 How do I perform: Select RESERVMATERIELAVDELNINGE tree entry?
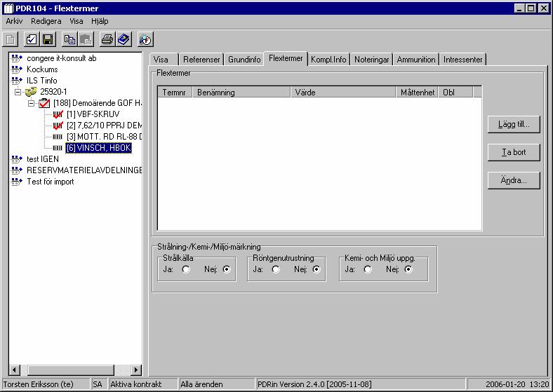(x=85, y=170)
